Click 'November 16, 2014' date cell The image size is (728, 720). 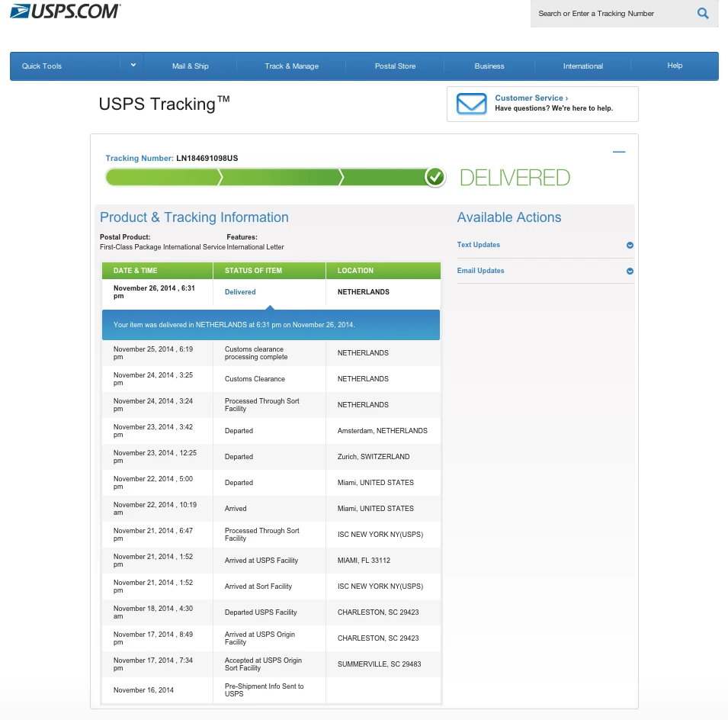tap(143, 690)
